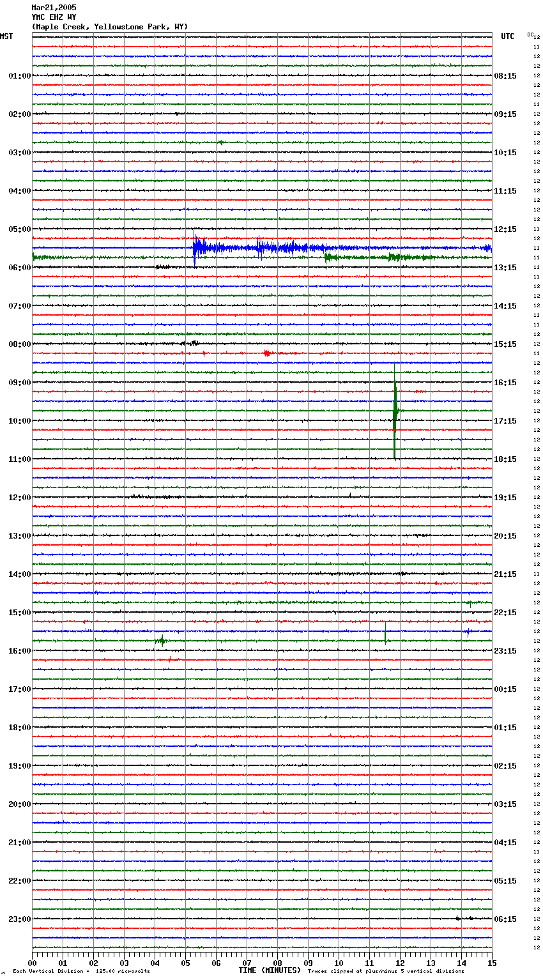This screenshot has height=980, width=543.
Task: Select the 12:00 MST time label
Action: pos(20,498)
